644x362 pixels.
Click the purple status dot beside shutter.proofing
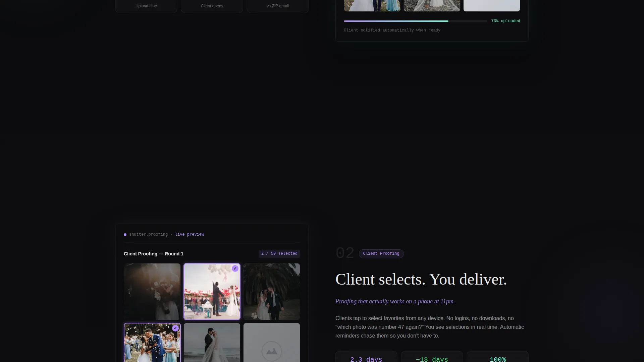(x=125, y=235)
